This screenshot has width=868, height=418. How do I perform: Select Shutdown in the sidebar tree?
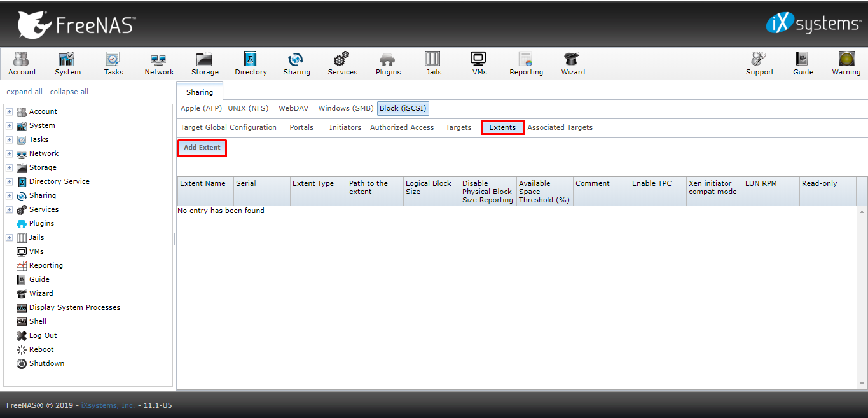coord(46,363)
